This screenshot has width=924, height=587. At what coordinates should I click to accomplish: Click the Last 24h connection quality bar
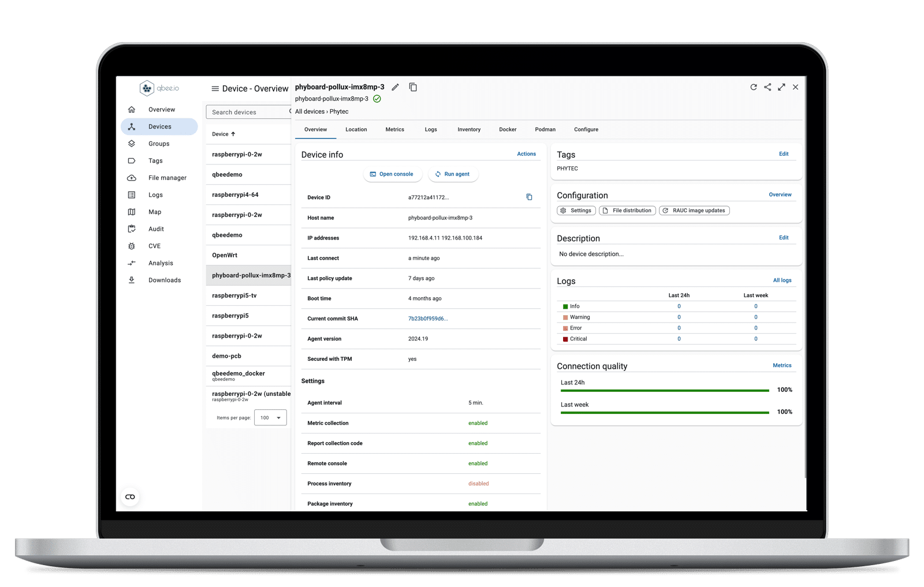664,391
